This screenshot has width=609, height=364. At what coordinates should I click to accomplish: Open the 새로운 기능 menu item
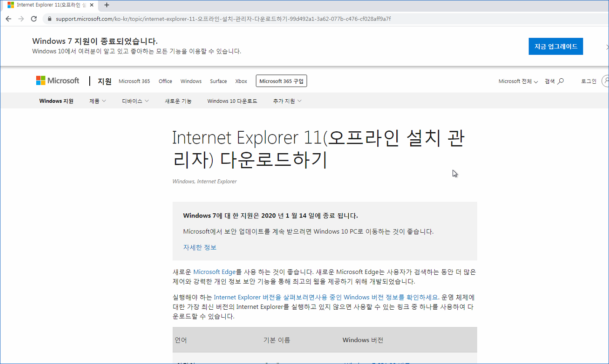tap(178, 101)
